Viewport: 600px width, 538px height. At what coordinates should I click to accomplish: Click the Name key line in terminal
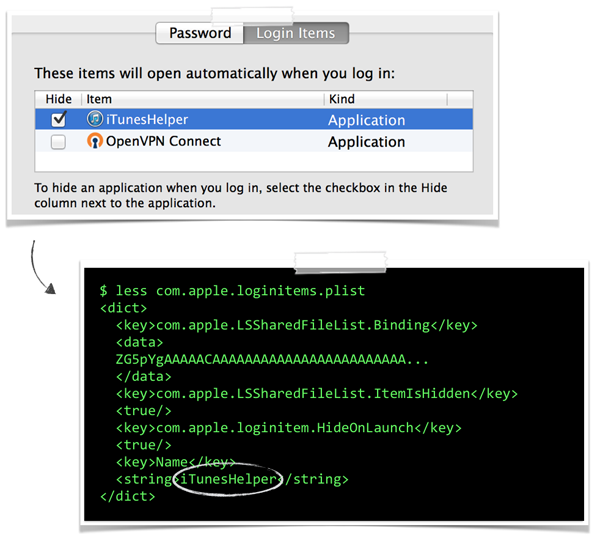point(175,462)
